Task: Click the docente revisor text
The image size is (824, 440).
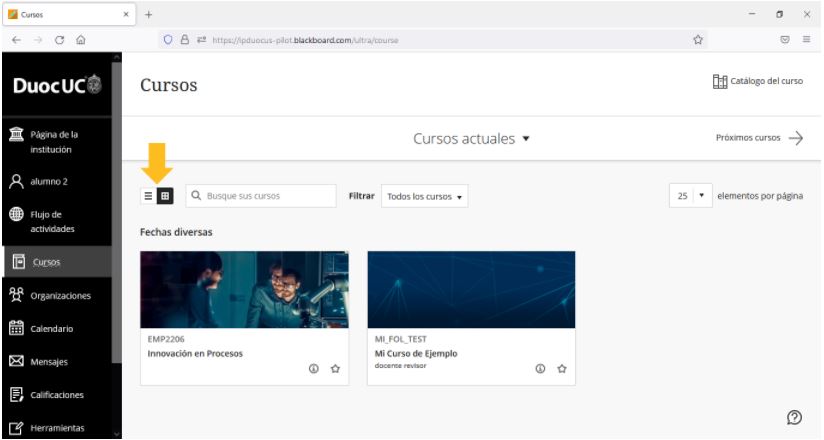Action: tap(400, 365)
